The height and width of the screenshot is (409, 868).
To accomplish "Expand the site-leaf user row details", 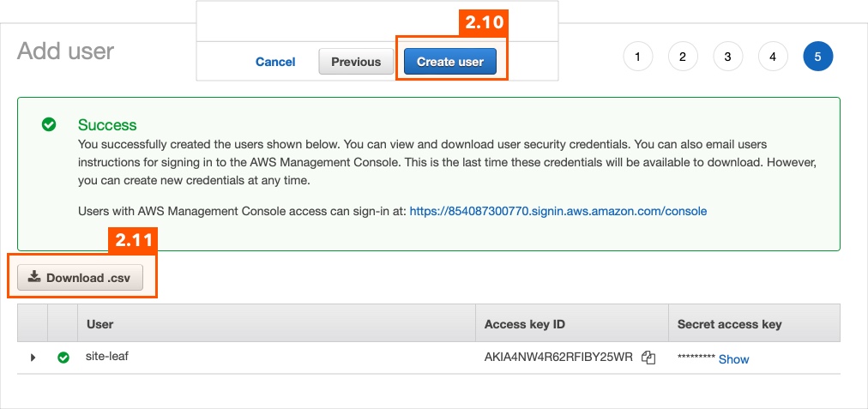I will [x=33, y=358].
